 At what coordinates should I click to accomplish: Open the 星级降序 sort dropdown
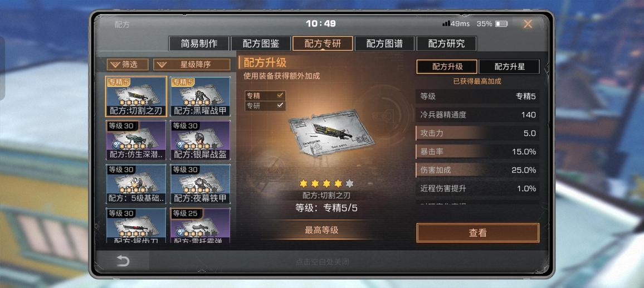pyautogui.click(x=192, y=65)
